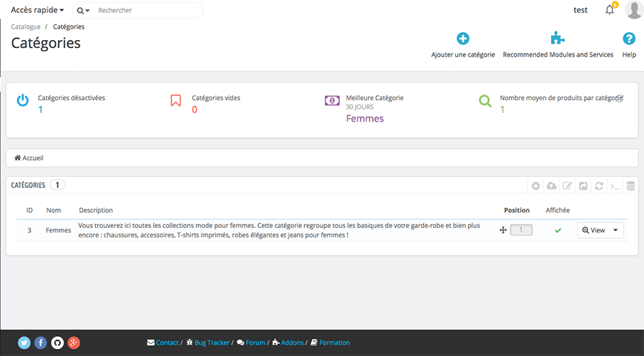Click the export icon in the table toolbar
This screenshot has width=644, height=356.
(x=583, y=186)
